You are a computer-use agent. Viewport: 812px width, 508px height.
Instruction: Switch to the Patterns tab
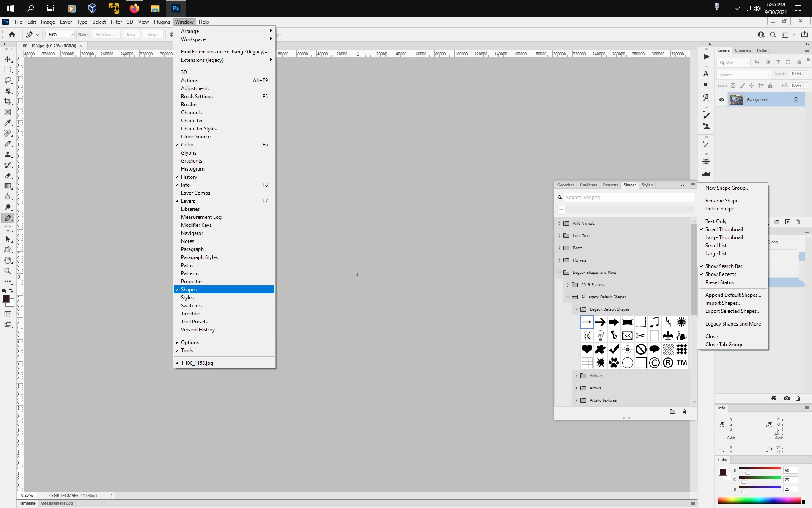coord(610,185)
